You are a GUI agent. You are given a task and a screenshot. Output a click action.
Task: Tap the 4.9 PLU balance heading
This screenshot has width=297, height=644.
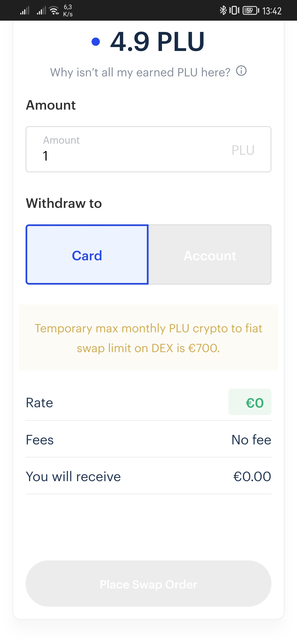coord(157,42)
